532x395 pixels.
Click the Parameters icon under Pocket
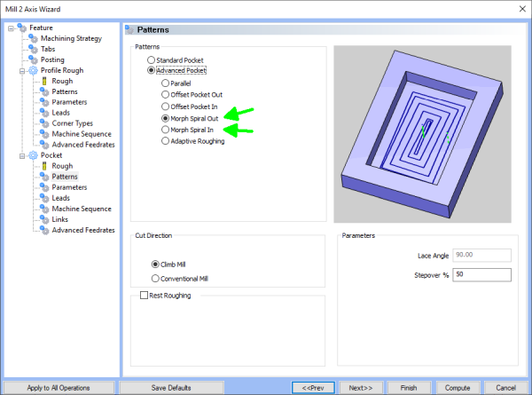pos(44,187)
